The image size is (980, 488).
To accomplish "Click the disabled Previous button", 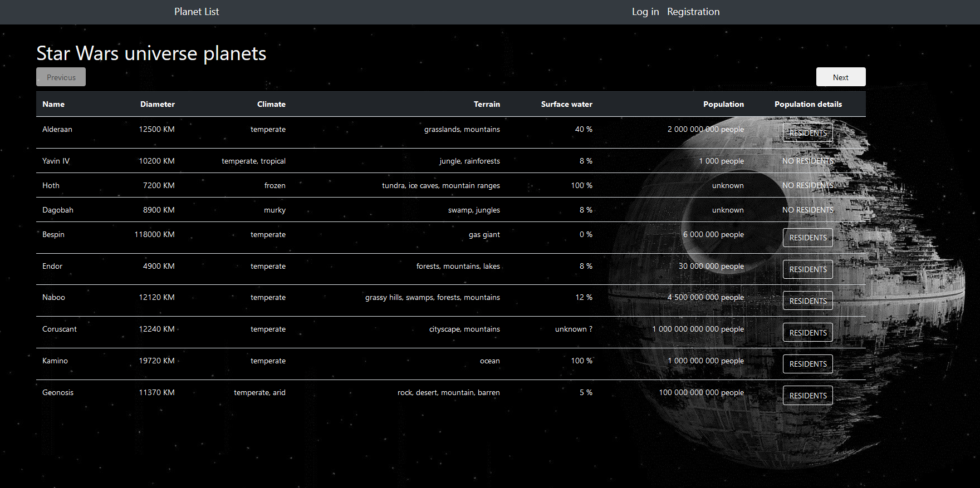I will (x=61, y=77).
